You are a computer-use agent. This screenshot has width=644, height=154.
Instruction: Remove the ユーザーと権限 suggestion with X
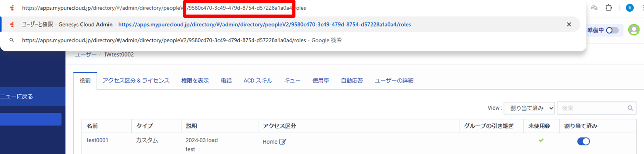(x=569, y=24)
